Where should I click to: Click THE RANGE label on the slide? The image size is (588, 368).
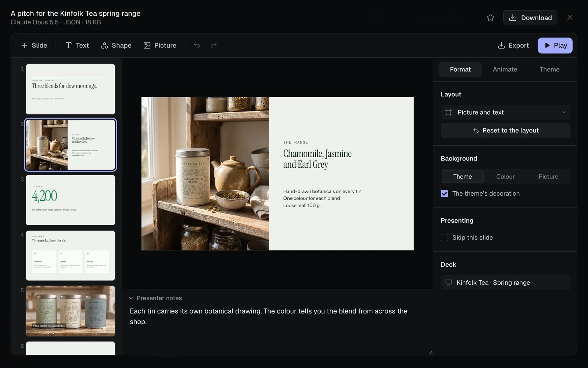tap(295, 142)
